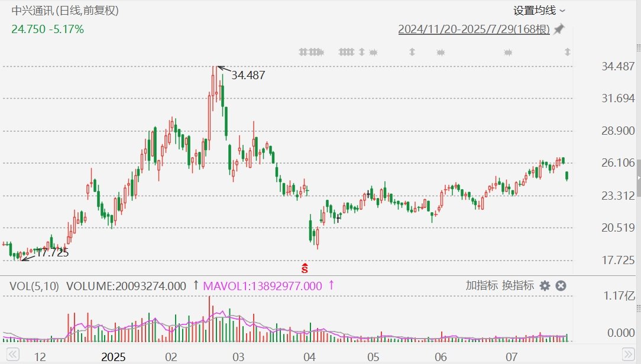Open the 设置均线 moving average dropdown
The image size is (641, 364).
539,11
